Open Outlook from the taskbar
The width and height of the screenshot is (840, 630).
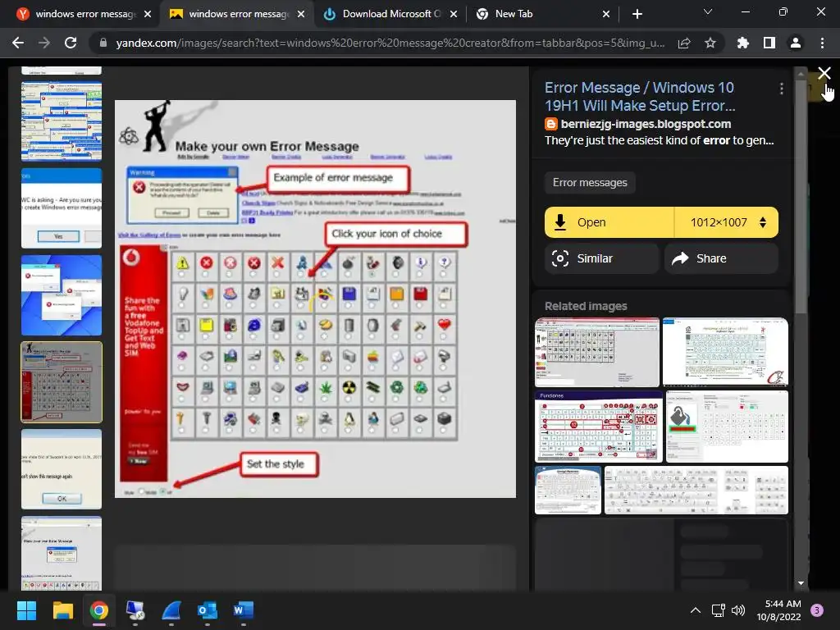pyautogui.click(x=208, y=610)
